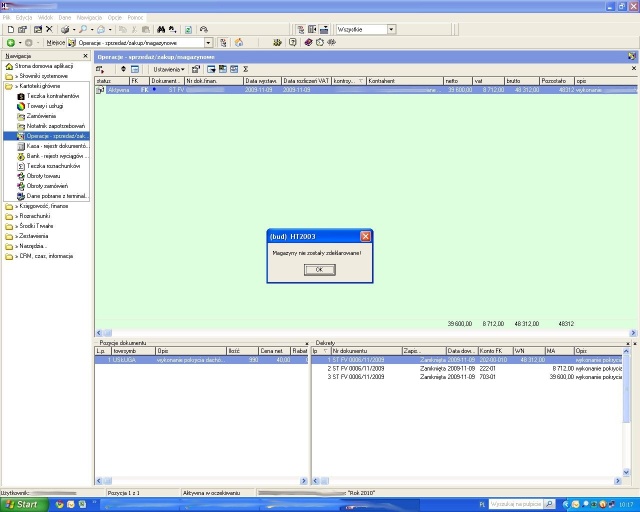The image size is (640, 512).
Task: Click the Pozycje dokumentu horizontal scrollbar
Action: pyautogui.click(x=202, y=481)
